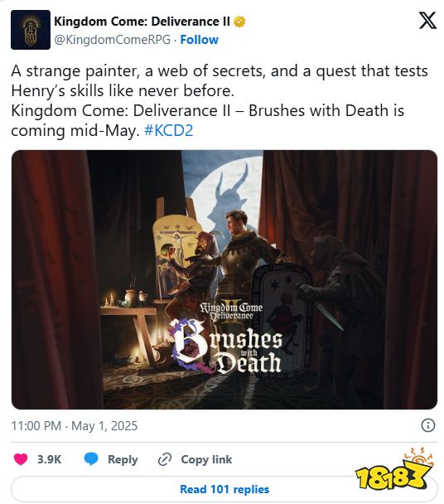Click Kingdom Come: Deliverance II display name
The height and width of the screenshot is (504, 444).
(x=142, y=22)
